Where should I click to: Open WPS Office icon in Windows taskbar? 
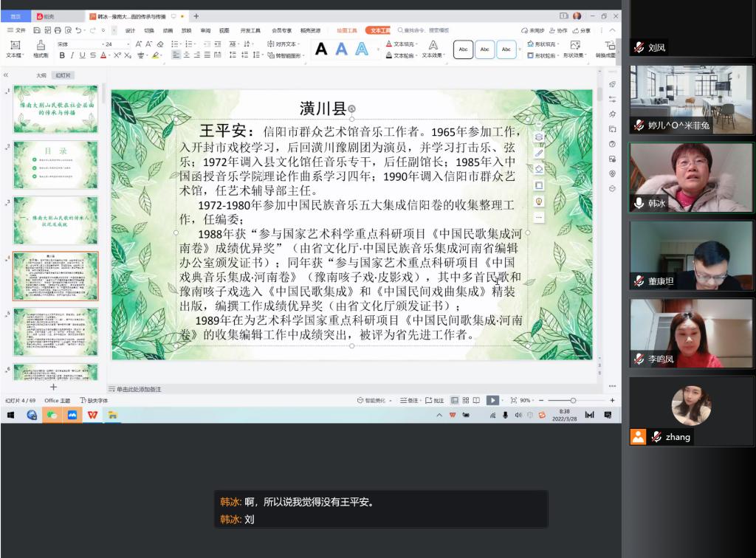point(92,415)
